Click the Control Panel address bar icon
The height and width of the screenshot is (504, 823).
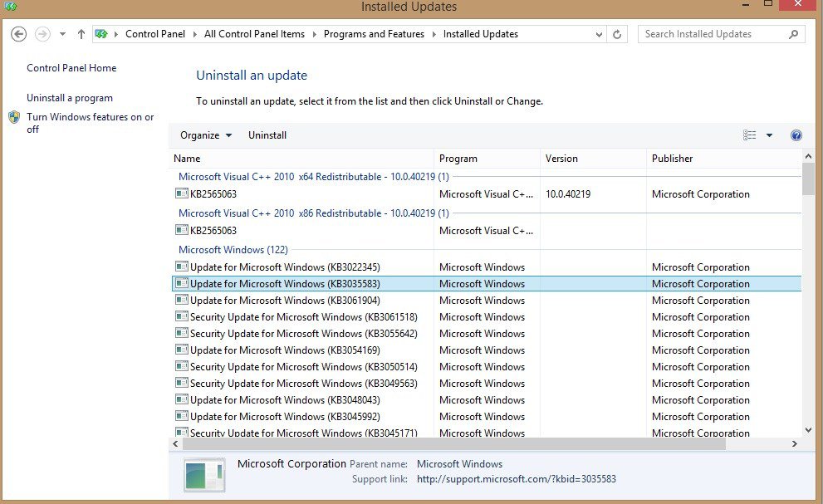click(x=102, y=34)
